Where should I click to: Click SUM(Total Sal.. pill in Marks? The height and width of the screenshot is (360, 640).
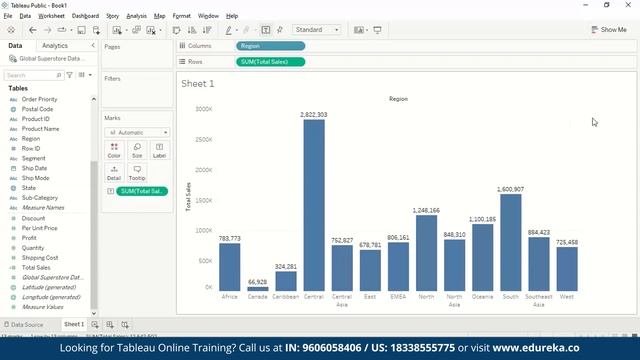pyautogui.click(x=142, y=191)
